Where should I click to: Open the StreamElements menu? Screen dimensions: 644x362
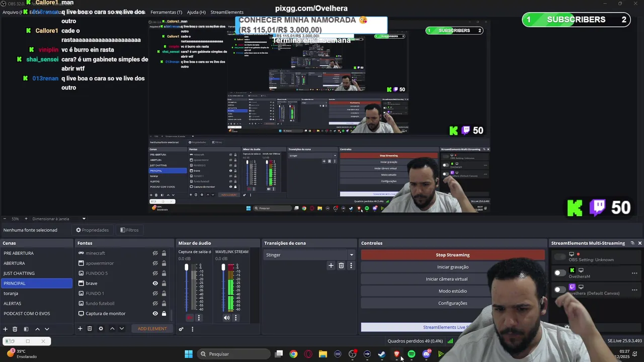[227, 12]
